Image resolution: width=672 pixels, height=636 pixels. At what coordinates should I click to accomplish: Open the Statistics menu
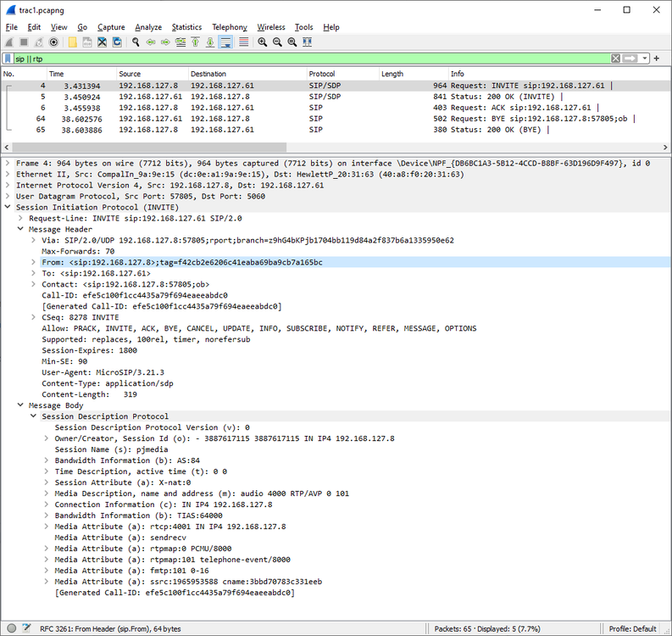coord(186,27)
